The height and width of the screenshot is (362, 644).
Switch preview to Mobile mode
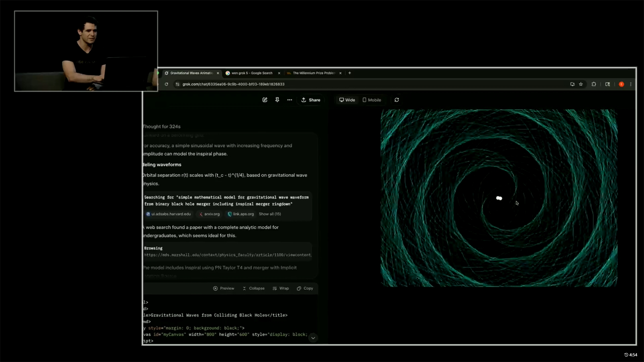[x=372, y=100]
